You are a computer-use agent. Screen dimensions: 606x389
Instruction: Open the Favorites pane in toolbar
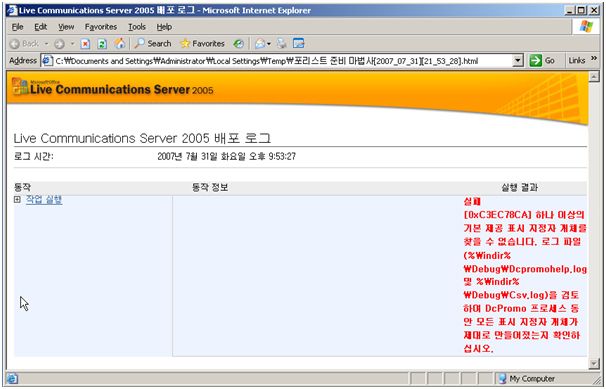click(202, 44)
